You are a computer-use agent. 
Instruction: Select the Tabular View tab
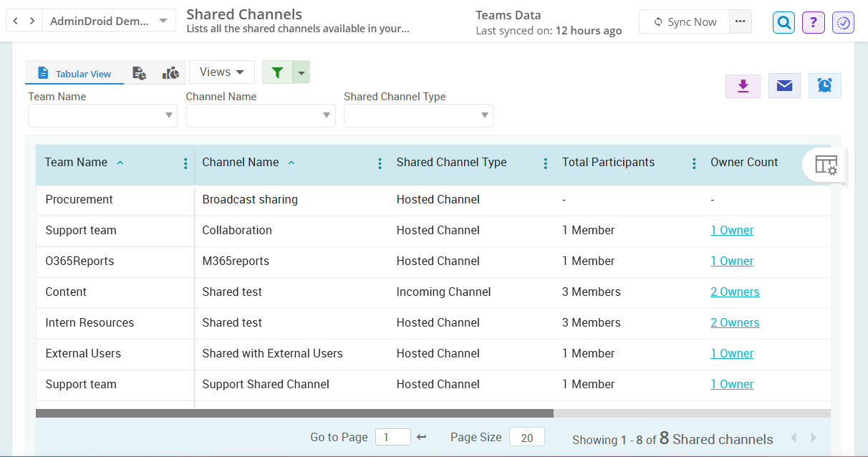(x=74, y=72)
